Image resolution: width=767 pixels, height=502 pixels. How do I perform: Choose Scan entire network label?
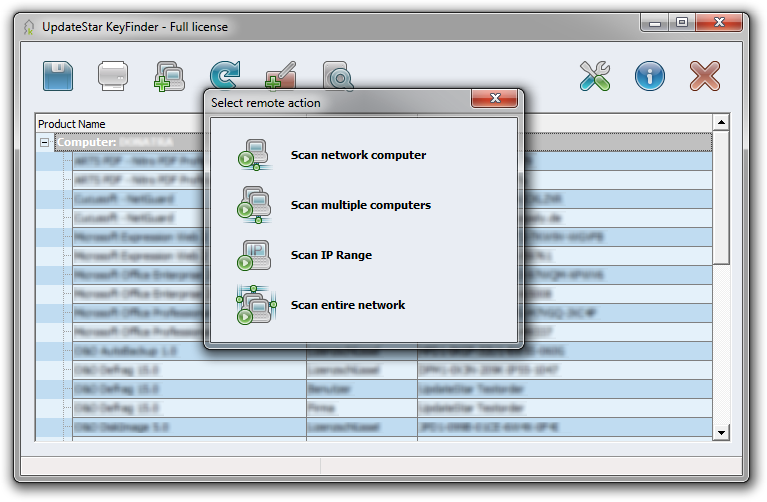(x=348, y=305)
